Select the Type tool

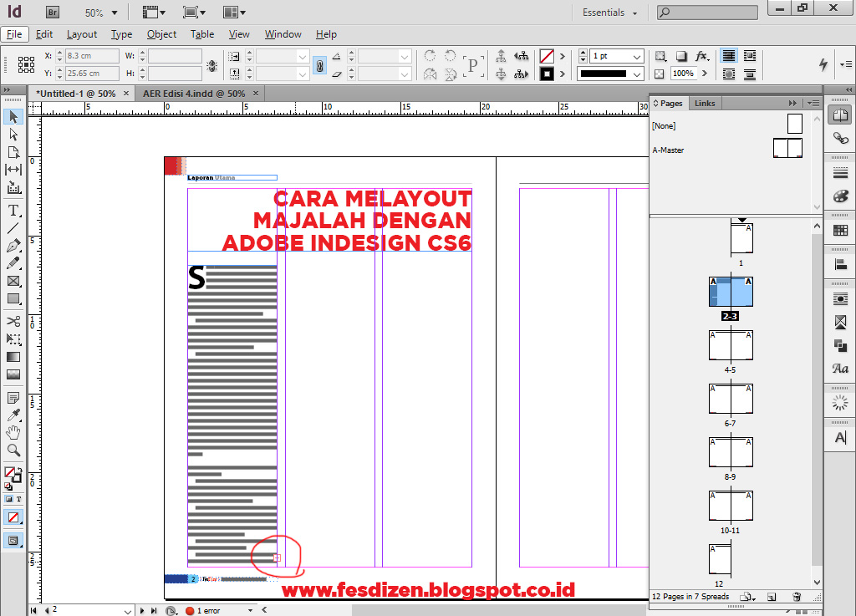(13, 210)
